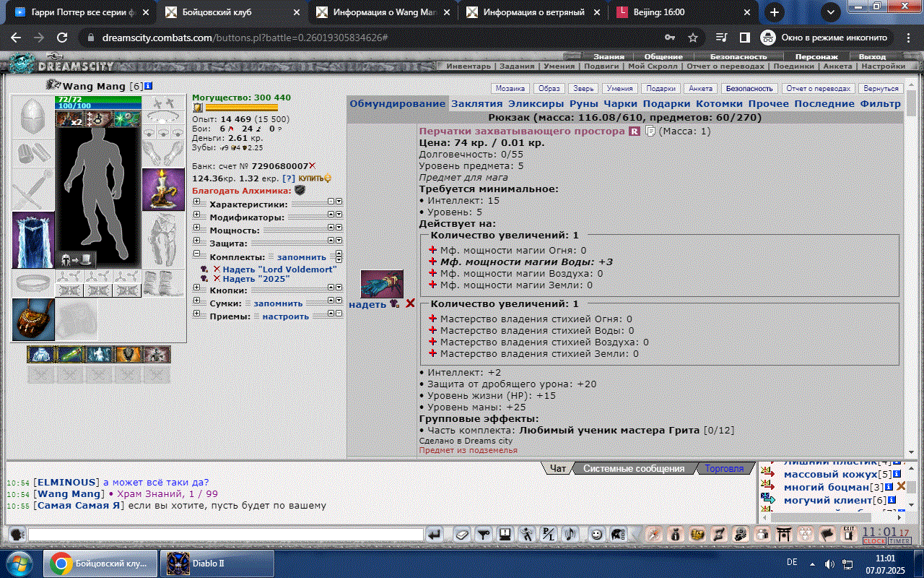Image resolution: width=924 pixels, height=578 pixels.
Task: Switch to Системные сообщения chat tab
Action: tap(634, 468)
